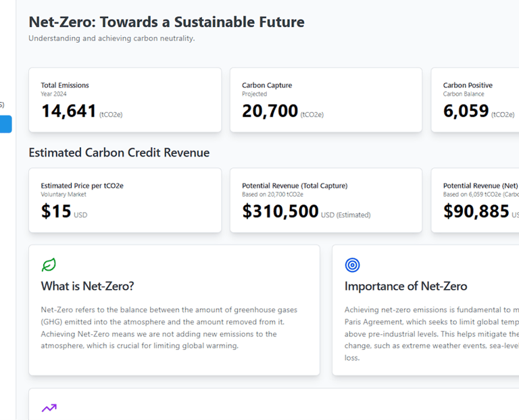Click the Estimated Price per tCO2e label
Viewport: 519px width, 420px height.
pyautogui.click(x=82, y=186)
